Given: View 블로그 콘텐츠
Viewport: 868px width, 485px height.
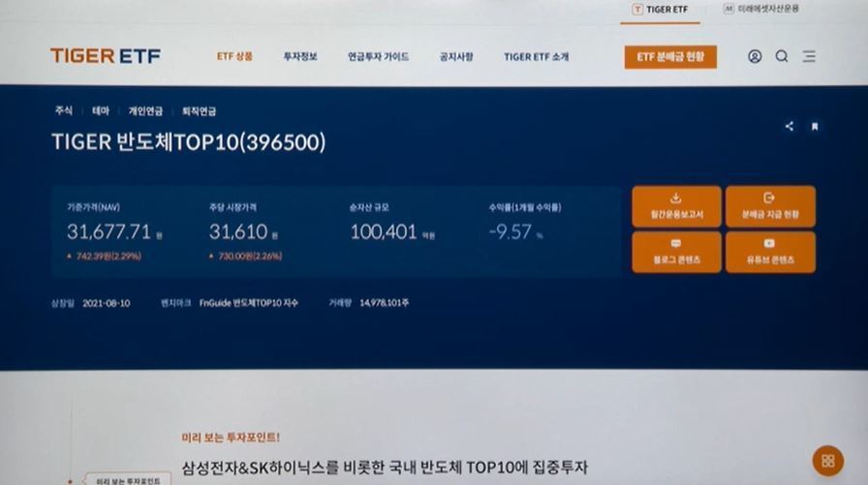Looking at the screenshot, I should click(676, 252).
